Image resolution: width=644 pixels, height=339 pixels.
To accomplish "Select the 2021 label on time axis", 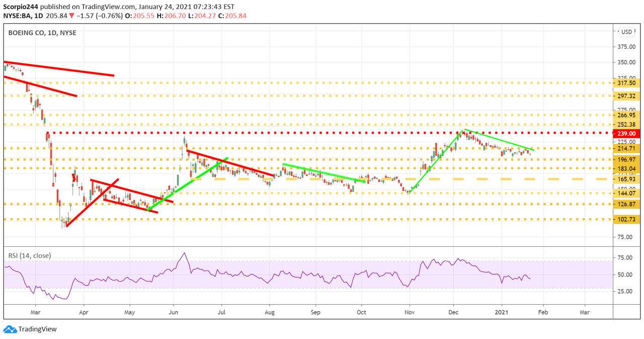I will 501,312.
